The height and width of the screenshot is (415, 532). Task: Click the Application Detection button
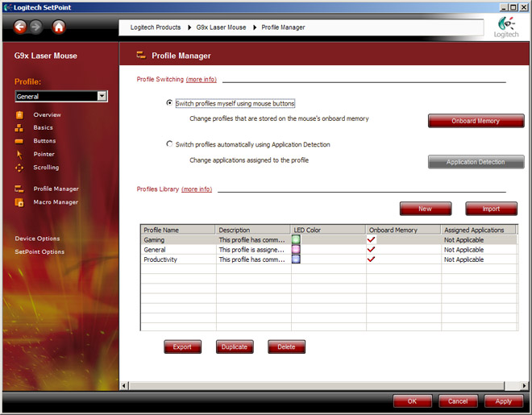pos(476,162)
